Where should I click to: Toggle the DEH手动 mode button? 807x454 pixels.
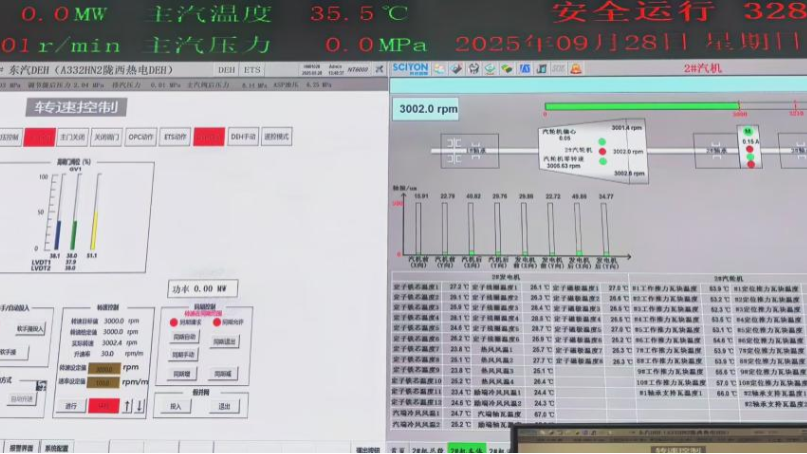click(244, 136)
